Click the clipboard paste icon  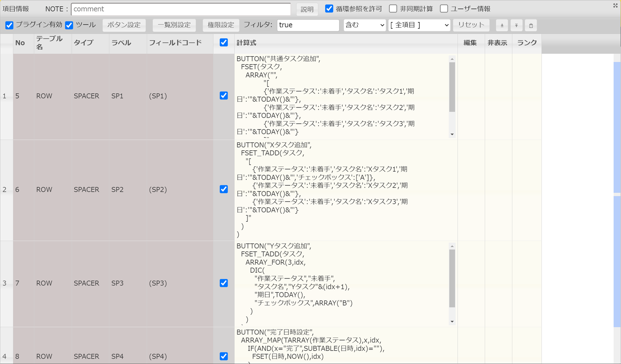(531, 25)
